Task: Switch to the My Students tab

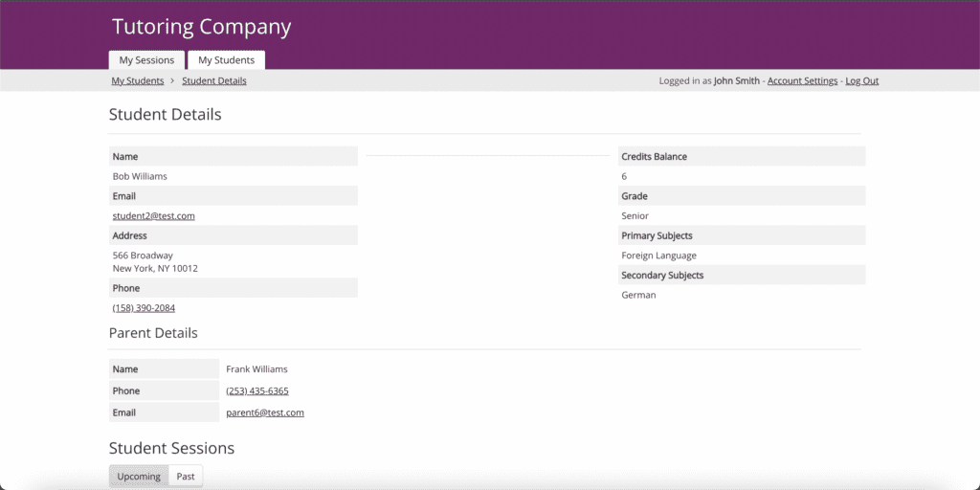Action: click(226, 60)
